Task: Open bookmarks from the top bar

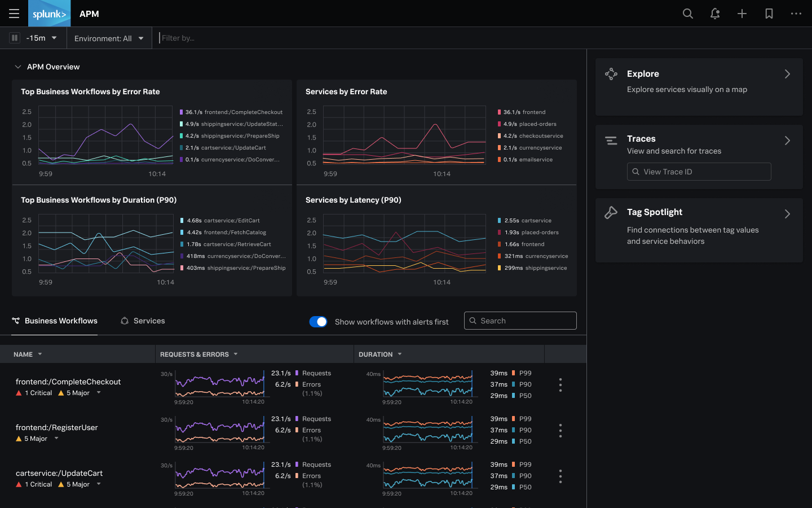Action: pos(769,13)
